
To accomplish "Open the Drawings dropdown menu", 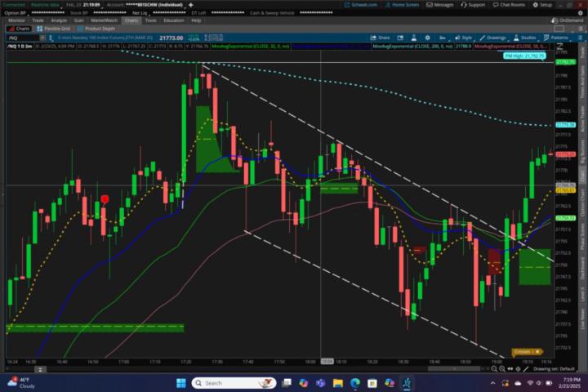I will [492, 38].
